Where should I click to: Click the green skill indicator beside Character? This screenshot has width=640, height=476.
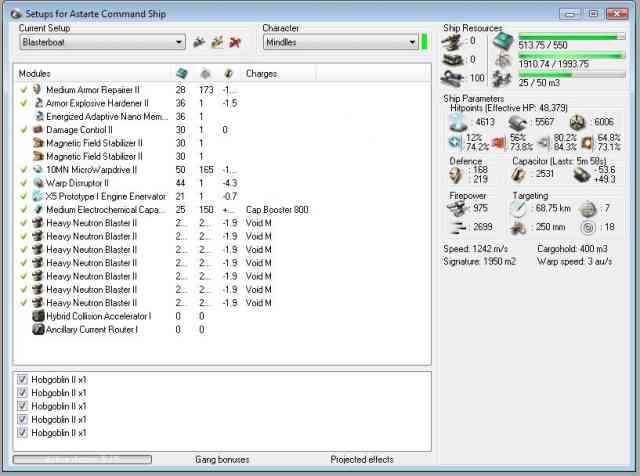coord(424,42)
